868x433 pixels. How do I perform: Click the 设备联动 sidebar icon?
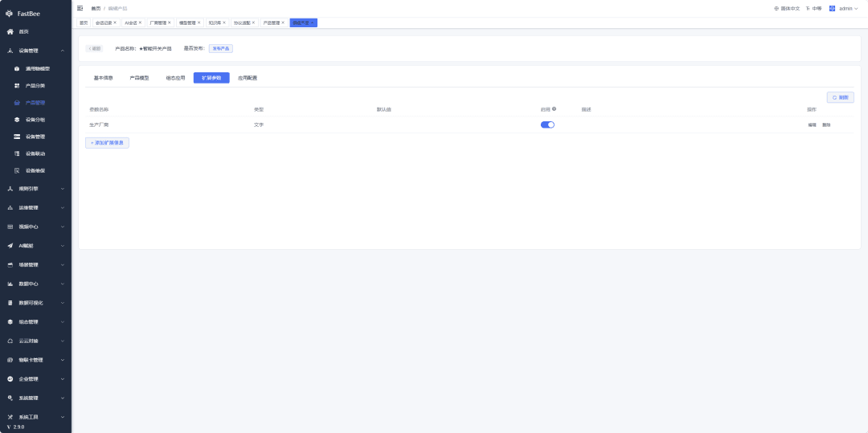(17, 153)
